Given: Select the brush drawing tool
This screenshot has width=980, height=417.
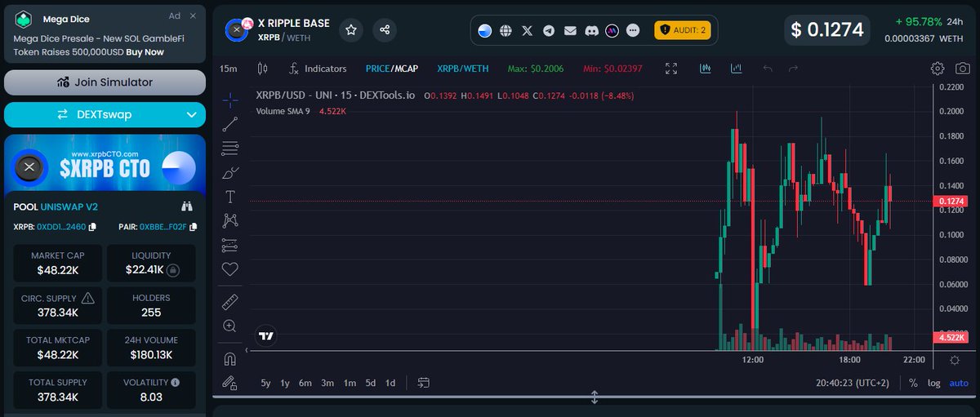Looking at the screenshot, I should pyautogui.click(x=230, y=172).
